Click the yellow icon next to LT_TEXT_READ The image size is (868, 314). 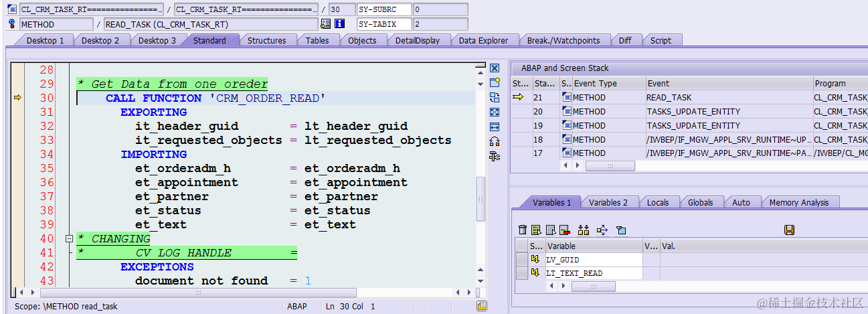pyautogui.click(x=535, y=272)
